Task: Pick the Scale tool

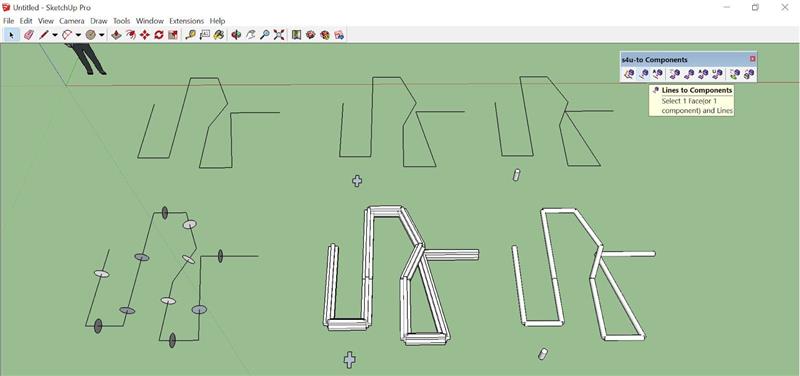Action: (173, 35)
